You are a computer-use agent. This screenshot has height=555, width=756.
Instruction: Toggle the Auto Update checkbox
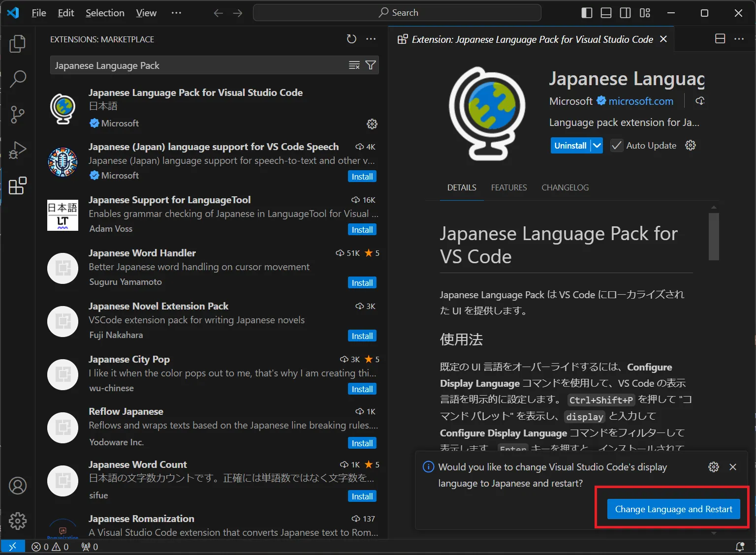coord(616,146)
